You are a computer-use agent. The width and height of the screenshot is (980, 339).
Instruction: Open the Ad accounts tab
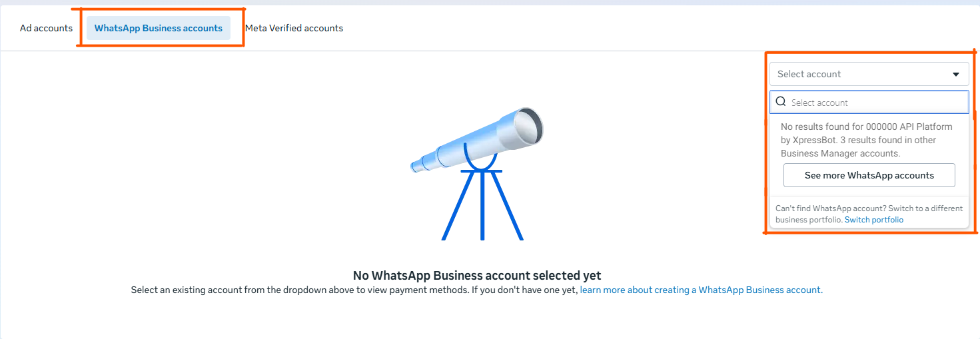pyautogui.click(x=46, y=28)
